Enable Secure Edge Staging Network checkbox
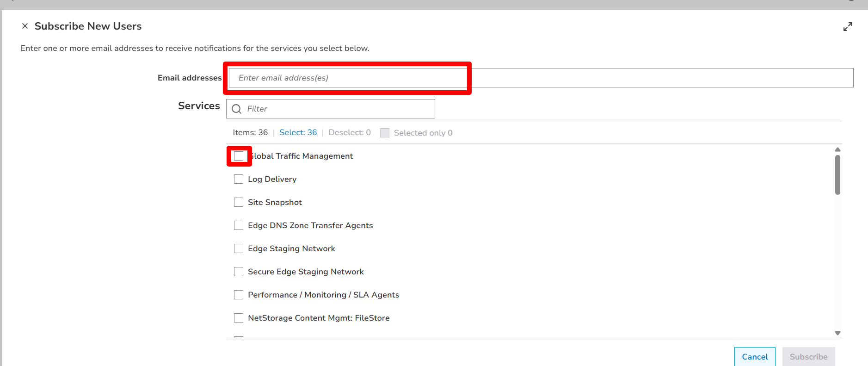The width and height of the screenshot is (868, 366). pyautogui.click(x=239, y=272)
